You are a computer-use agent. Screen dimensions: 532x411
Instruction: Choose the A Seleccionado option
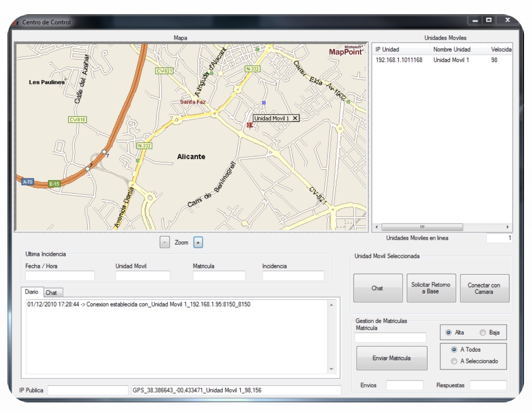pyautogui.click(x=454, y=361)
